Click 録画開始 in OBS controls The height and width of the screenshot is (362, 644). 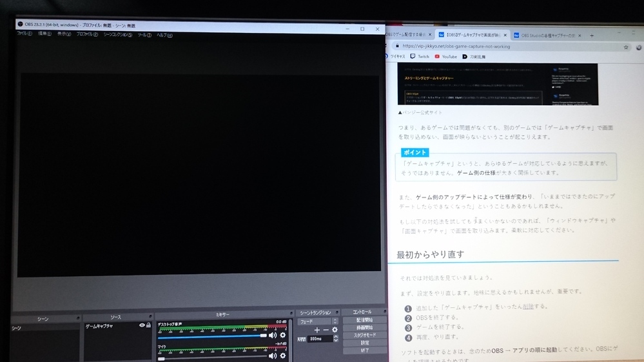point(364,328)
